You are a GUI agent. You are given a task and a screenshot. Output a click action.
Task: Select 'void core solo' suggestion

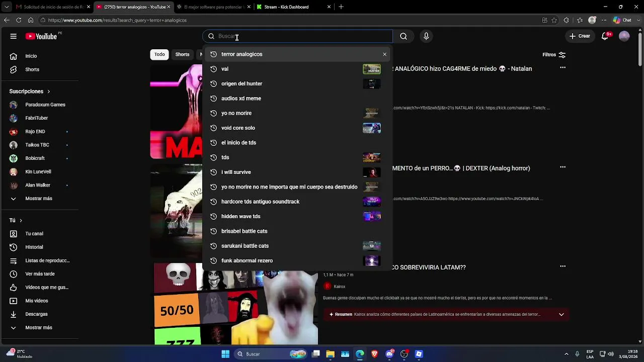(x=297, y=128)
